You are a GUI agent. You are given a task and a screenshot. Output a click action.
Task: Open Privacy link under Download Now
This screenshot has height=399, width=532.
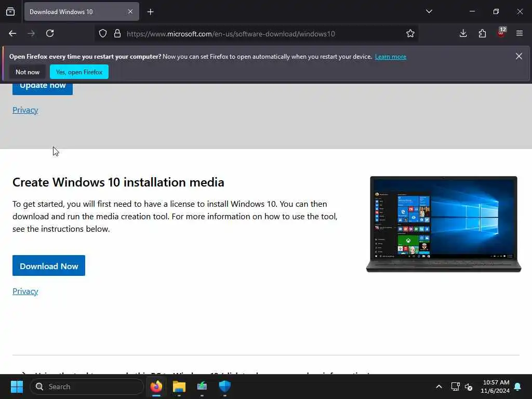[x=25, y=291]
